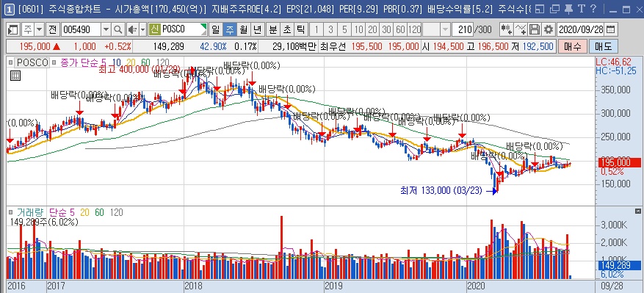
Task: Click the 2019 label on time axis
Action: pyautogui.click(x=333, y=285)
